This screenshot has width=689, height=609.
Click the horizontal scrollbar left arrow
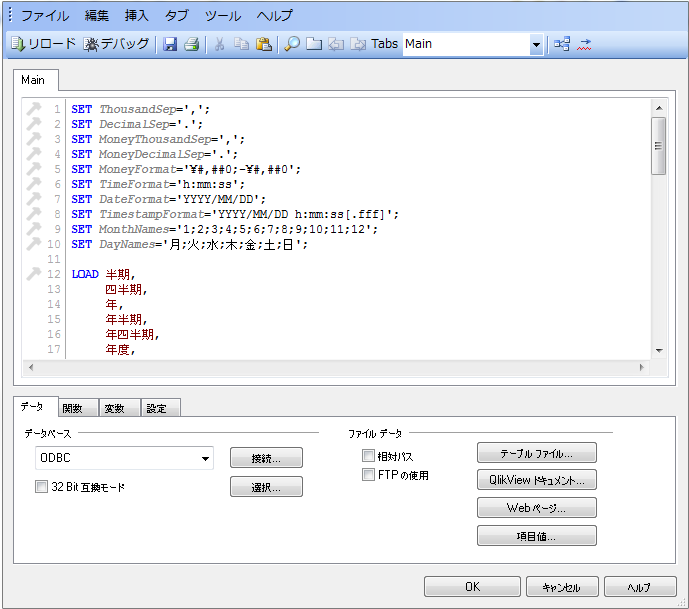click(x=31, y=367)
